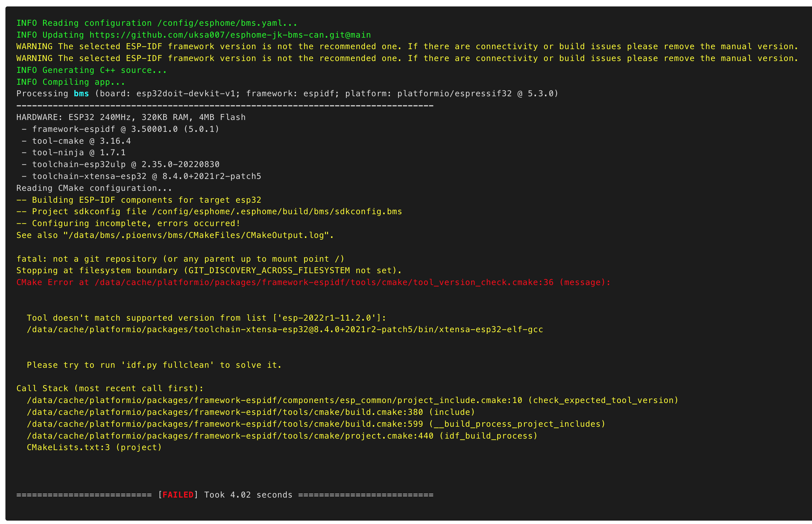Image resolution: width=812 pixels, height=524 pixels.
Task: Click the project.cmake:440 (idf_build_process) line
Action: click(282, 436)
